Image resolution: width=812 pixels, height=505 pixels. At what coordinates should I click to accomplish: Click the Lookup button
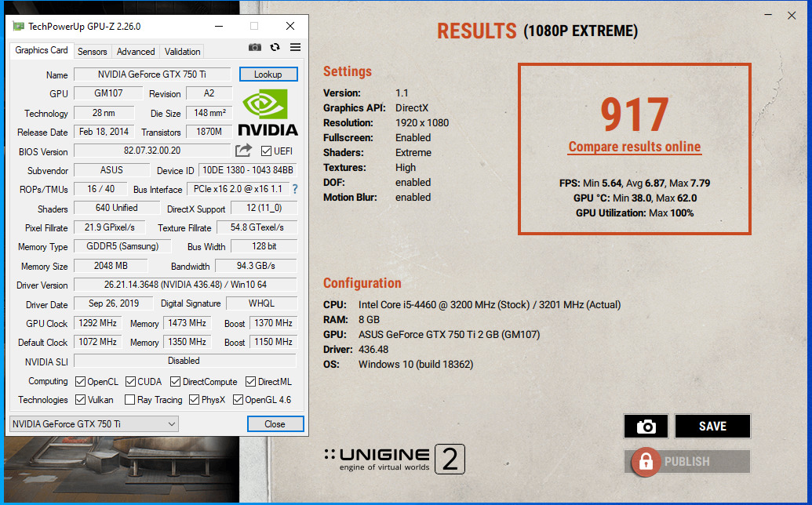(268, 74)
